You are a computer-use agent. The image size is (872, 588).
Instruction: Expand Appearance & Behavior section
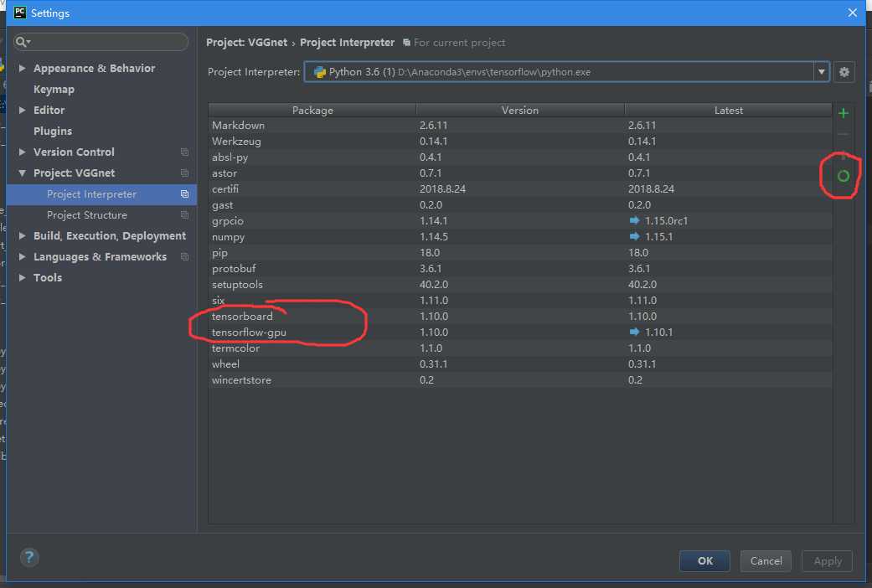click(x=23, y=68)
